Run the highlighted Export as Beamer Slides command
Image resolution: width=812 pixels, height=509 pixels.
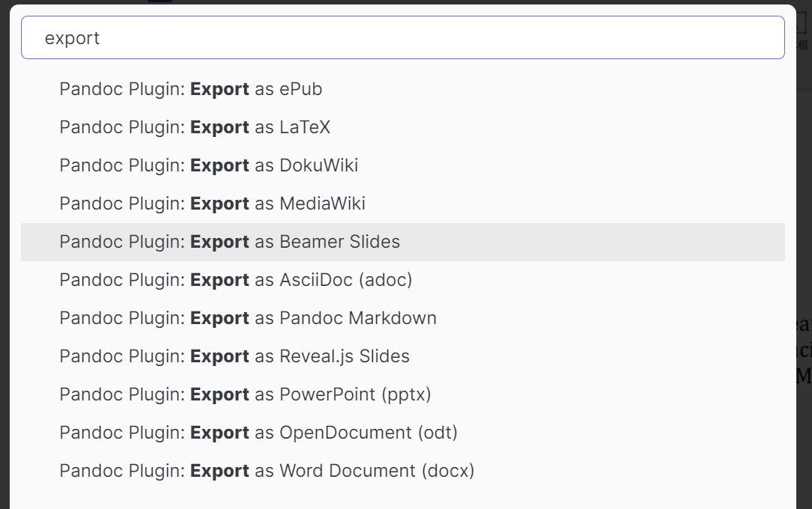coord(229,242)
